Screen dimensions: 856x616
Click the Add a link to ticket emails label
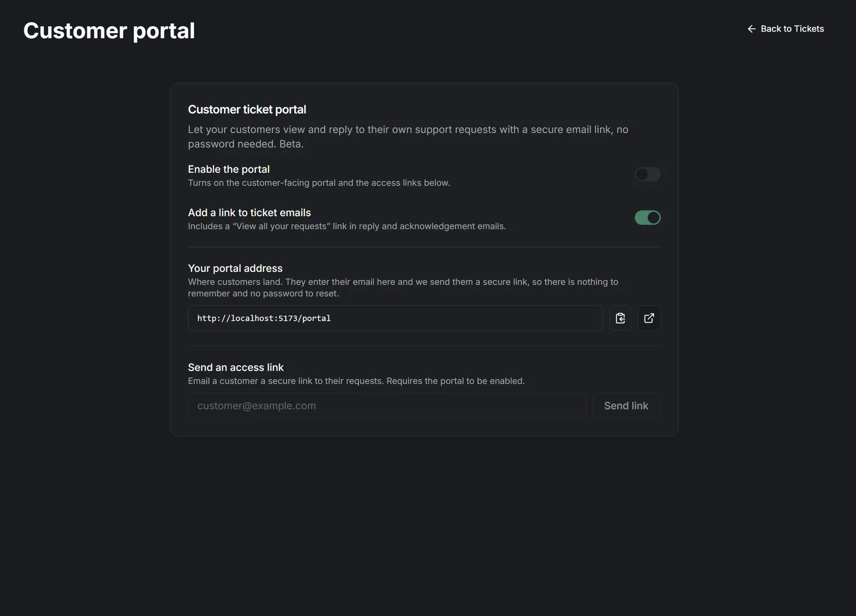tap(249, 212)
